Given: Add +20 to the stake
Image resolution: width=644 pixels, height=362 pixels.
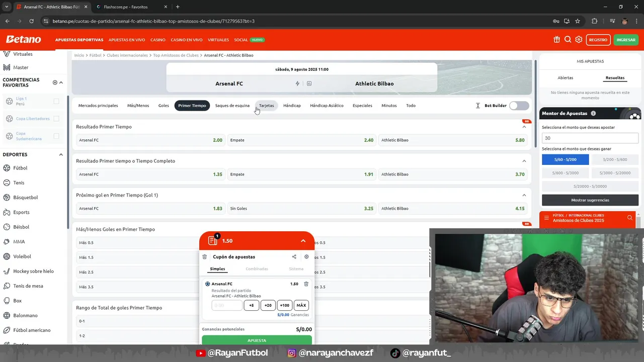Looking at the screenshot, I should point(268,305).
